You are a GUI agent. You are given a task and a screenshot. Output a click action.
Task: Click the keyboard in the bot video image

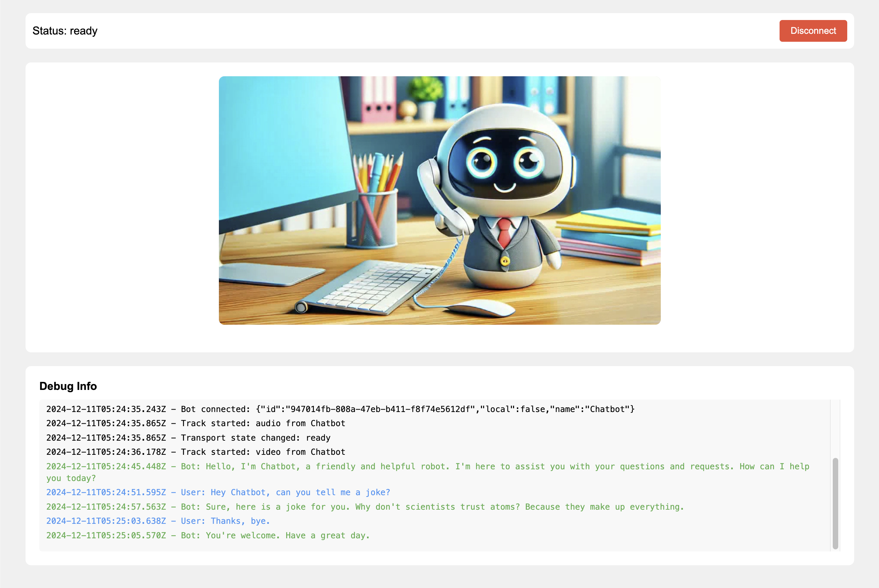pos(375,287)
